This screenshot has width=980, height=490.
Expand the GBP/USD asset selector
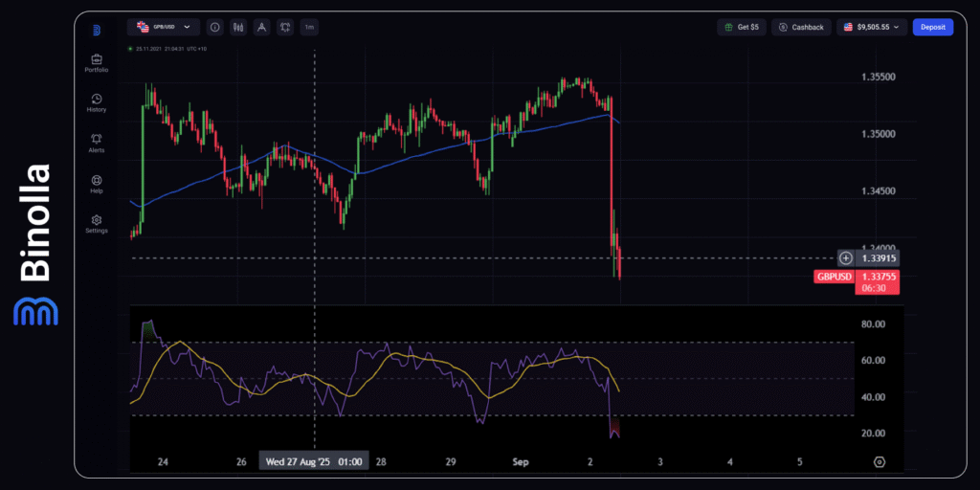point(163,28)
